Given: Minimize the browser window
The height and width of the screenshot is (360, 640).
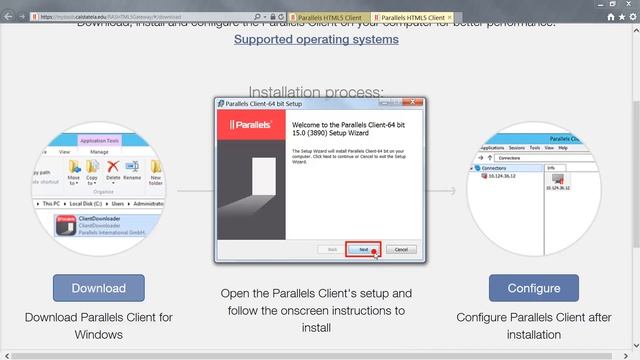Looking at the screenshot, I should (600, 4).
